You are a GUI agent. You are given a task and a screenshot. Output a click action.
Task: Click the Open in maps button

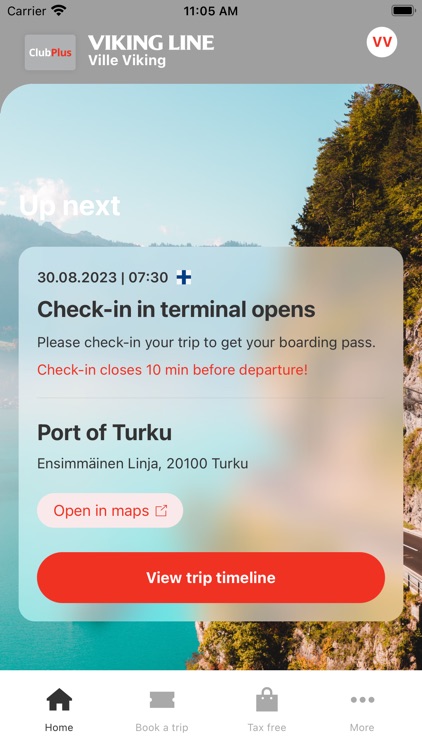pos(110,510)
